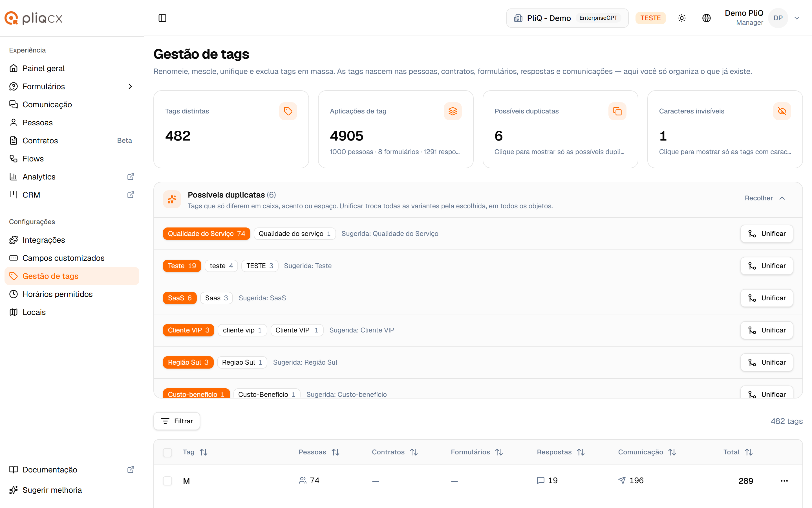Sort table by Total column

tap(749, 452)
